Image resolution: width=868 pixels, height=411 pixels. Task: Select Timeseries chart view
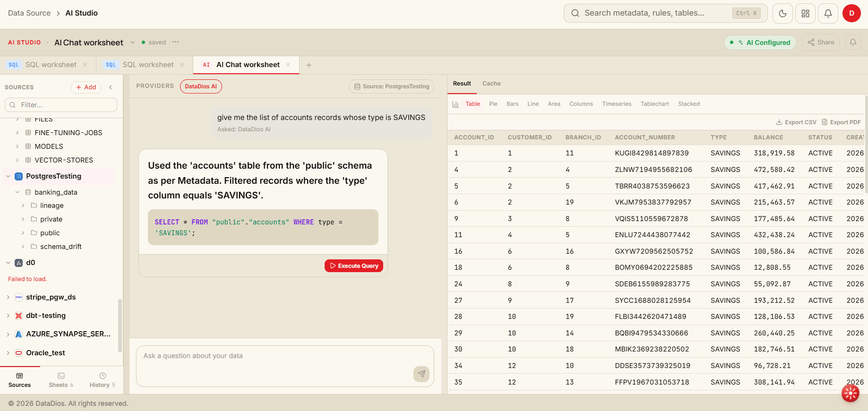coord(617,104)
